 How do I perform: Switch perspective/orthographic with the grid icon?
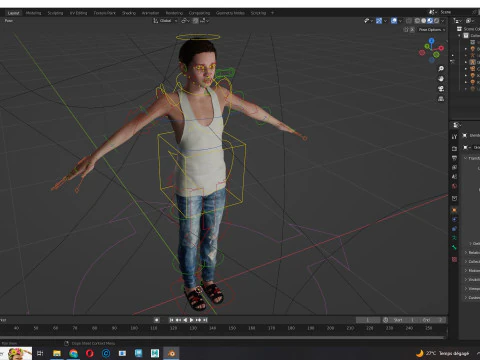[x=441, y=99]
